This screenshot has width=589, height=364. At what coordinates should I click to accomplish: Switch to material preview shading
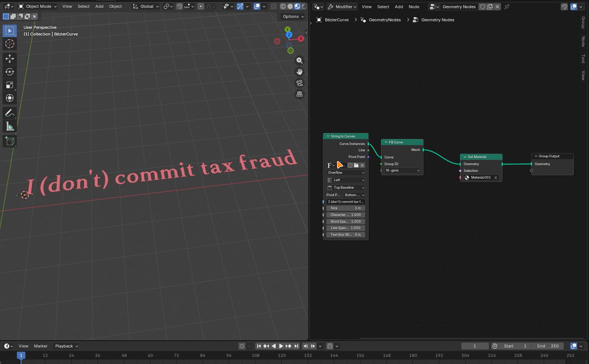297,6
